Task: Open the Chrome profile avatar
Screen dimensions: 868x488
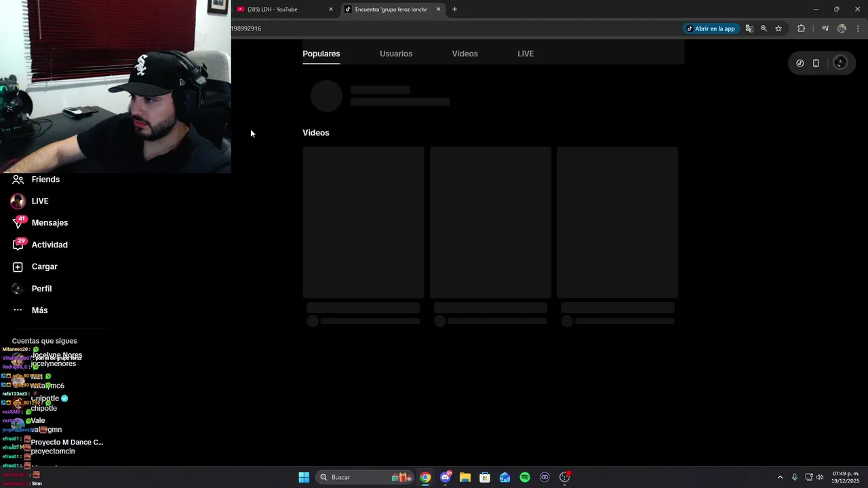Action: [842, 28]
